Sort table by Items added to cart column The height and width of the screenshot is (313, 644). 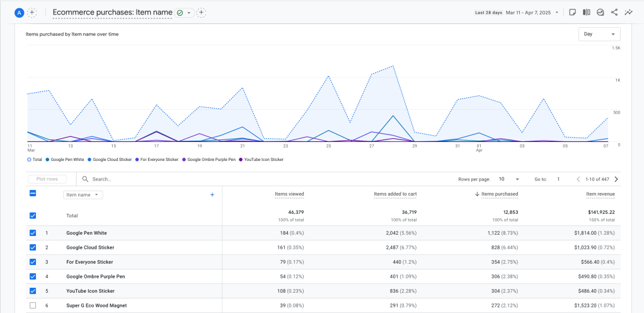[x=395, y=194]
